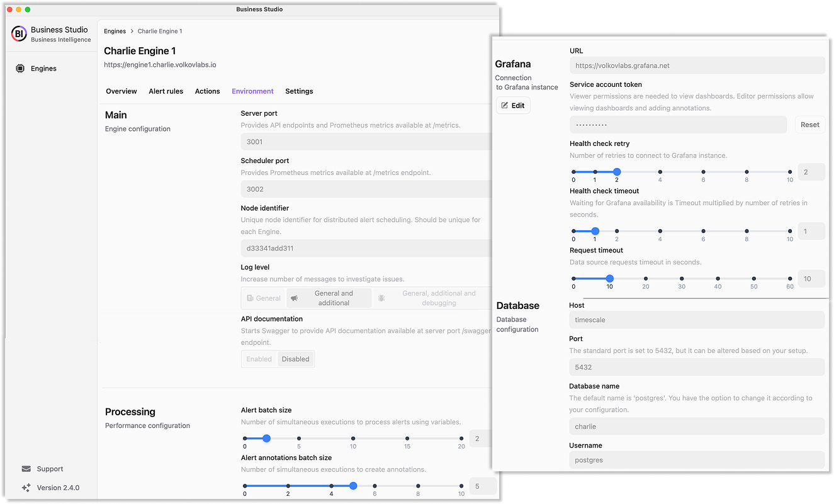This screenshot has height=504, width=834.
Task: Click the bug icon for the debugging log level
Action: (x=381, y=298)
